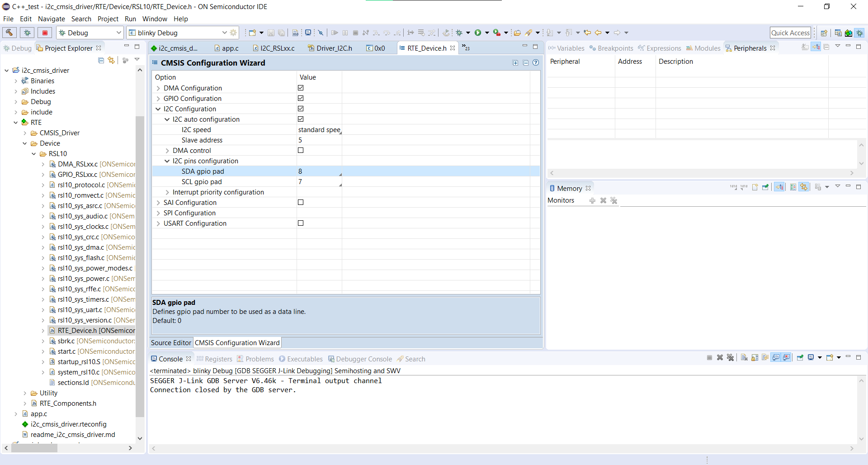Click the Link with Editor icon in Project Explorer
Viewport: 868px width, 465px height.
pos(111,60)
